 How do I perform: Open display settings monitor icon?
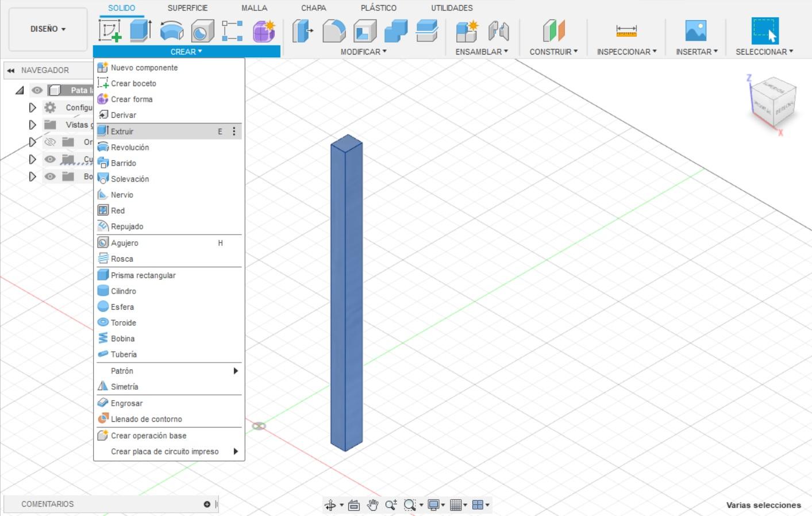(x=434, y=505)
